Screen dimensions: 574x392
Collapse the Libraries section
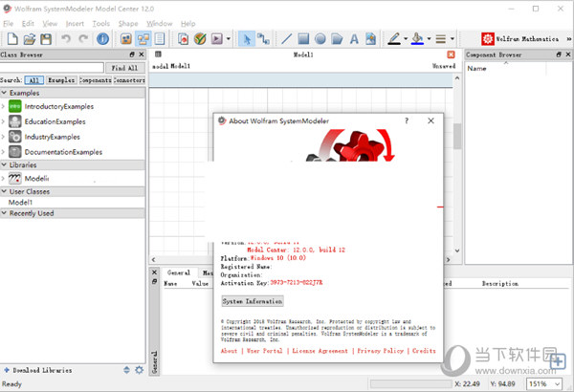pos(4,164)
